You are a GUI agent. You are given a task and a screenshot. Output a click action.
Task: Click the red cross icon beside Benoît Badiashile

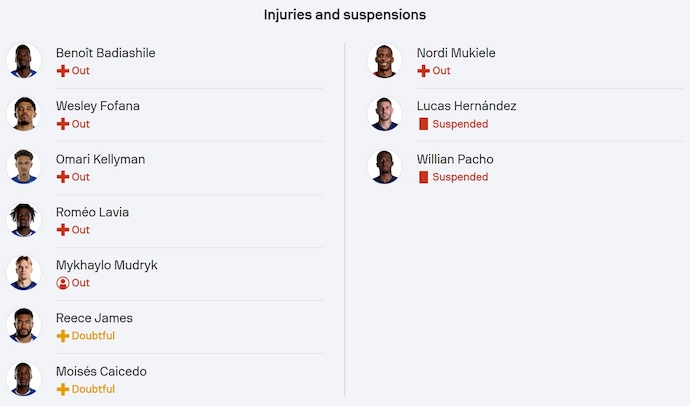coord(62,71)
